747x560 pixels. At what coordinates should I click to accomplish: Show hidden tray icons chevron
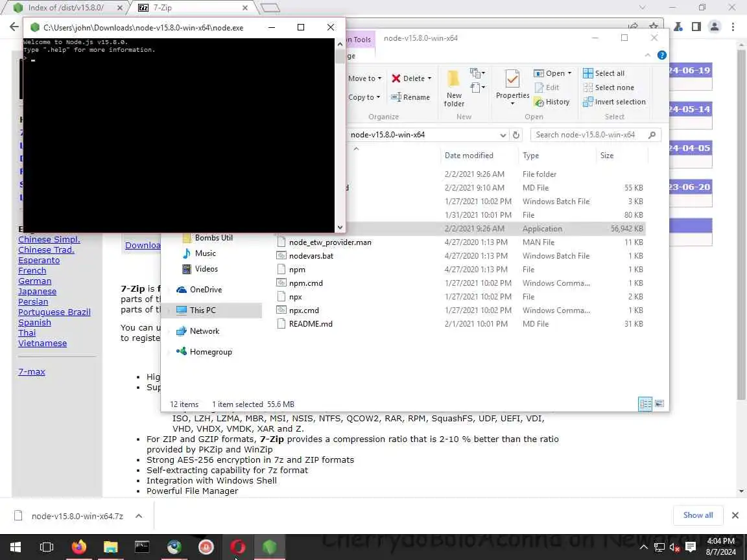tap(643, 547)
